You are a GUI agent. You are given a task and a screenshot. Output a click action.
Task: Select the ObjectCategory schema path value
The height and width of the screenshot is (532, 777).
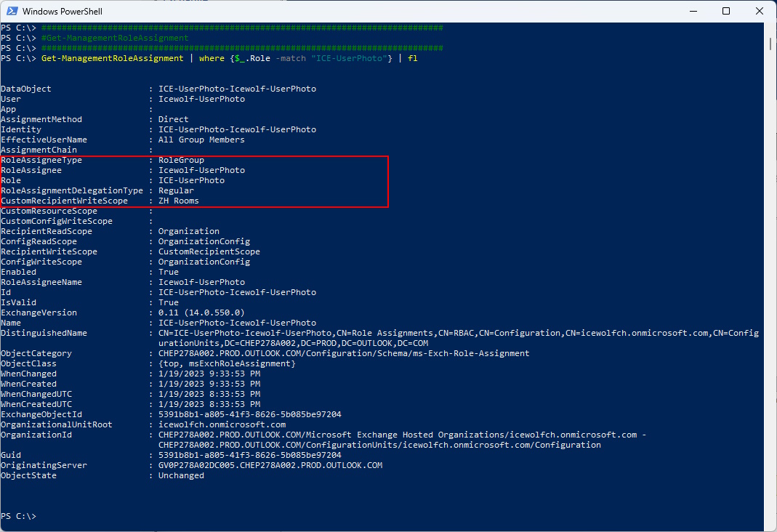(344, 354)
